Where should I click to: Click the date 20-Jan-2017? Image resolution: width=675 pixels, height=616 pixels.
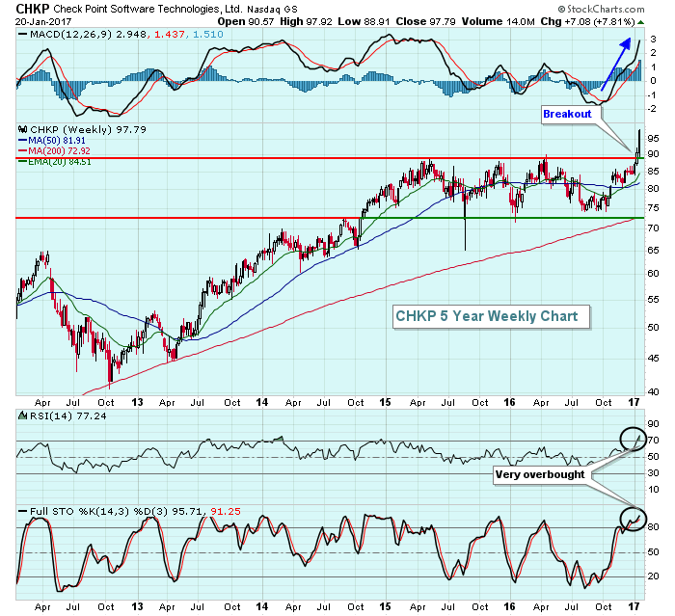[x=43, y=21]
